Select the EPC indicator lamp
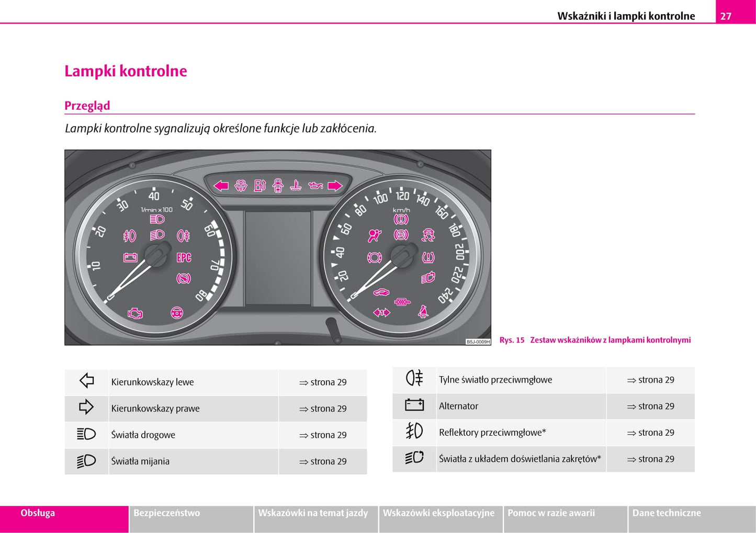 click(x=184, y=257)
